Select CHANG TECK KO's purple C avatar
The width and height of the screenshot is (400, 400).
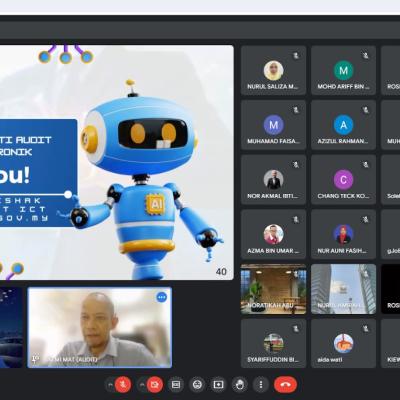(x=343, y=180)
